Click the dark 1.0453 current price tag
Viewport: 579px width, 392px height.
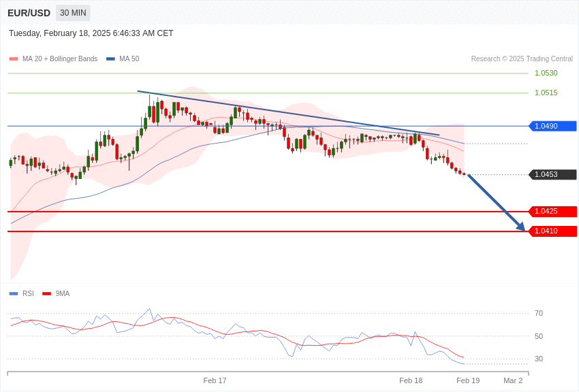pyautogui.click(x=552, y=175)
